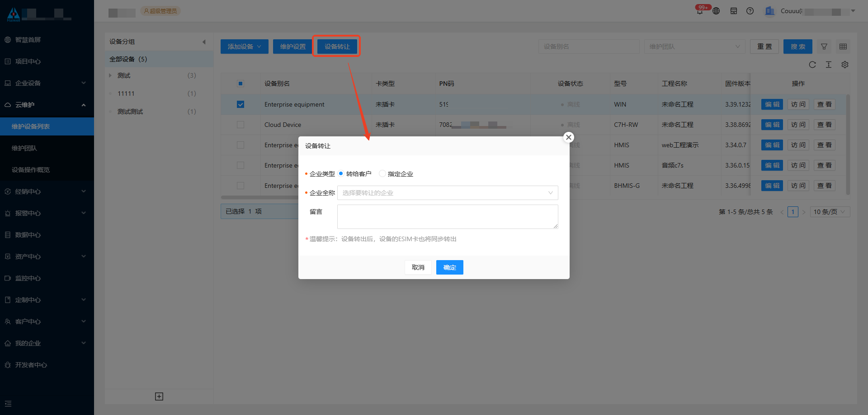Click the 设备转让 toolbar button
Viewport: 868px width, 415px height.
(x=337, y=47)
